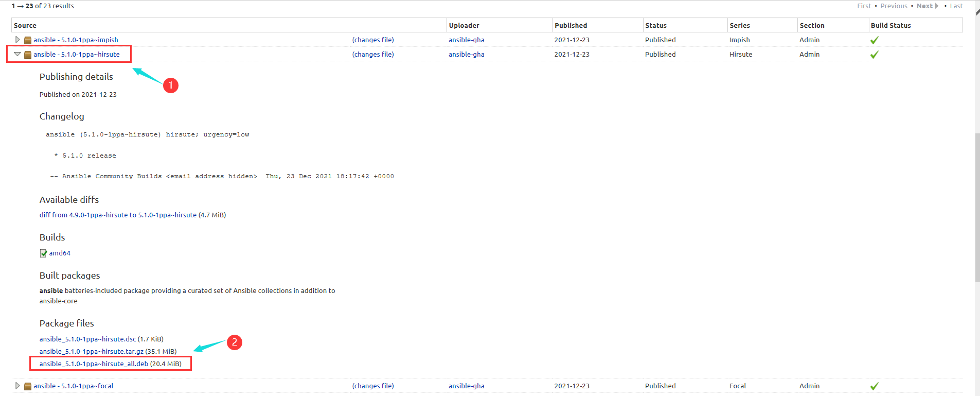Open ansible - 5.1.0-1ppa~hirsute link
The image size is (980, 396).
77,54
